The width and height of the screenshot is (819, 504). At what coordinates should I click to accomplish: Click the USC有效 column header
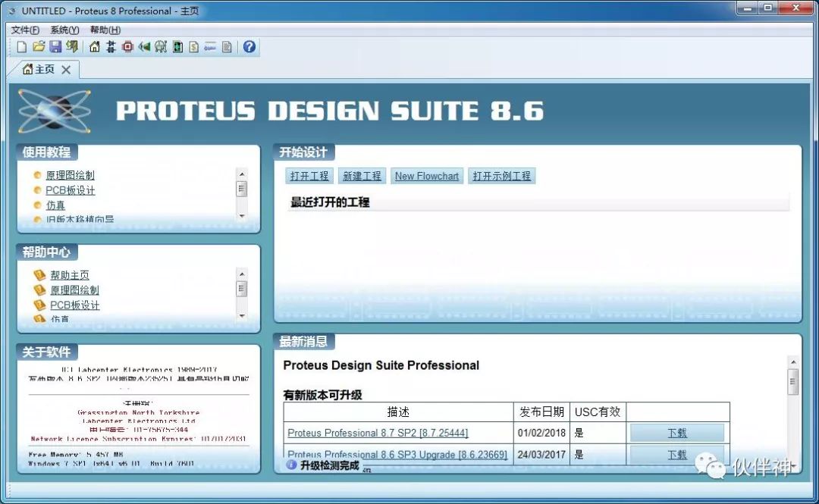[598, 412]
